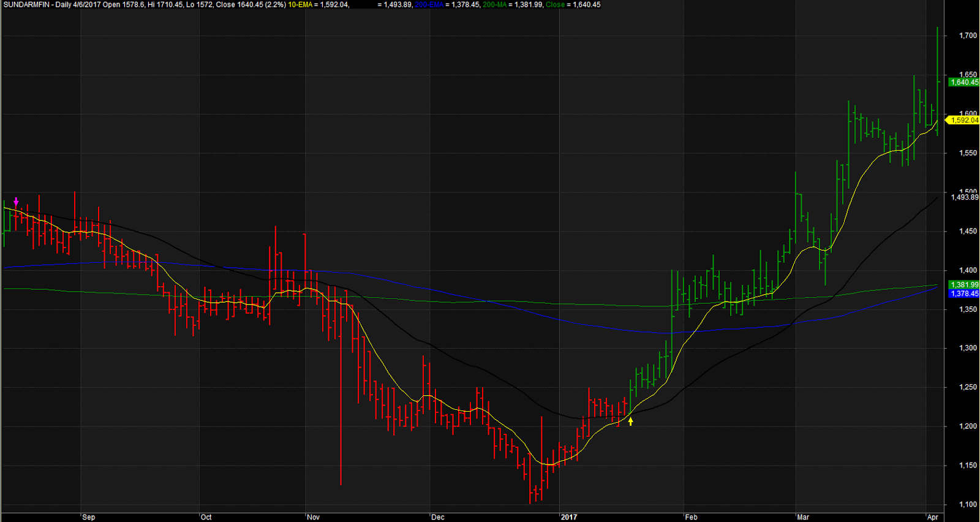The width and height of the screenshot is (980, 522).
Task: Click the green 1,381.99 price tag
Action: [964, 285]
